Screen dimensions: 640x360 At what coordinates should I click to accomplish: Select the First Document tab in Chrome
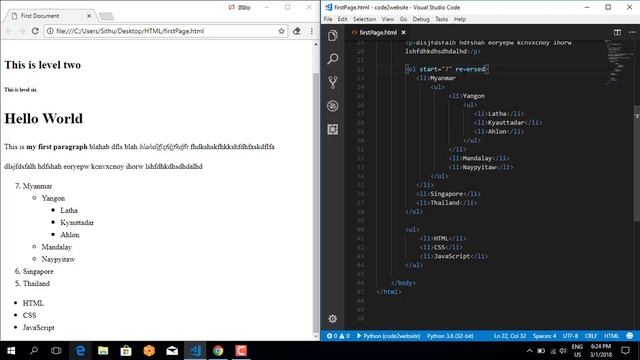51,16
